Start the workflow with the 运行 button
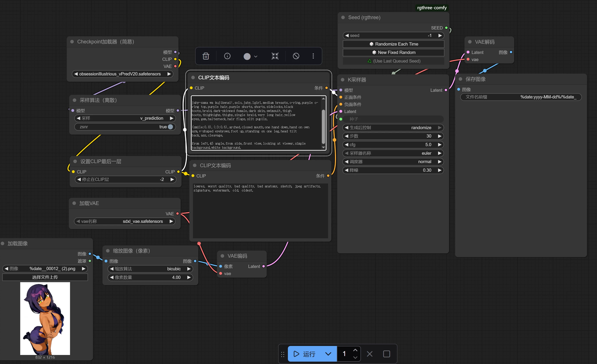This screenshot has height=364, width=597. tap(305, 353)
